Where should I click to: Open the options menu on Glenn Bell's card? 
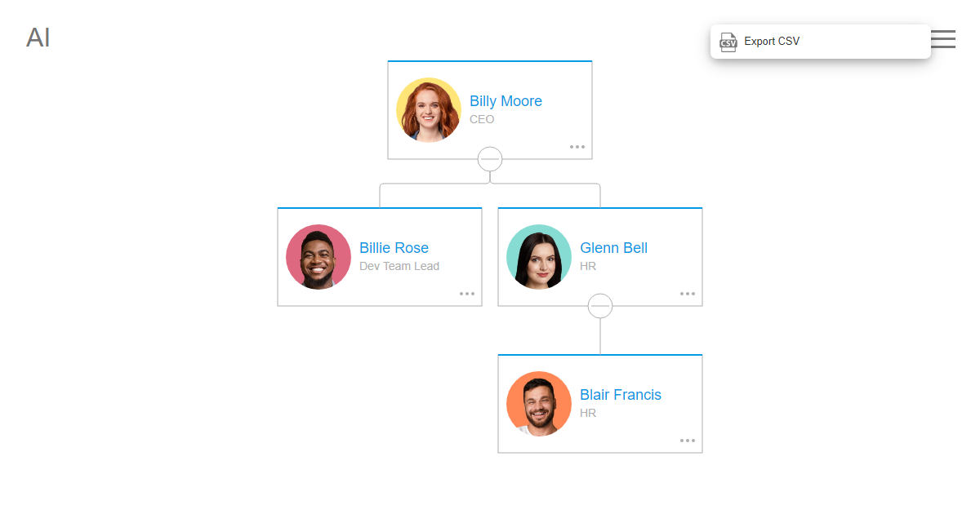tap(688, 293)
